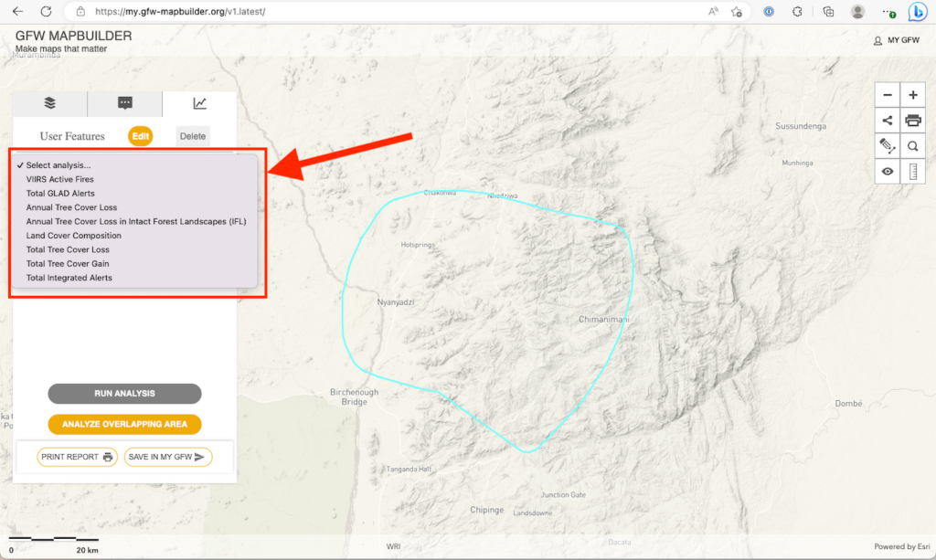Select the Analysis chart icon tab
The width and height of the screenshot is (936, 560).
(x=201, y=103)
